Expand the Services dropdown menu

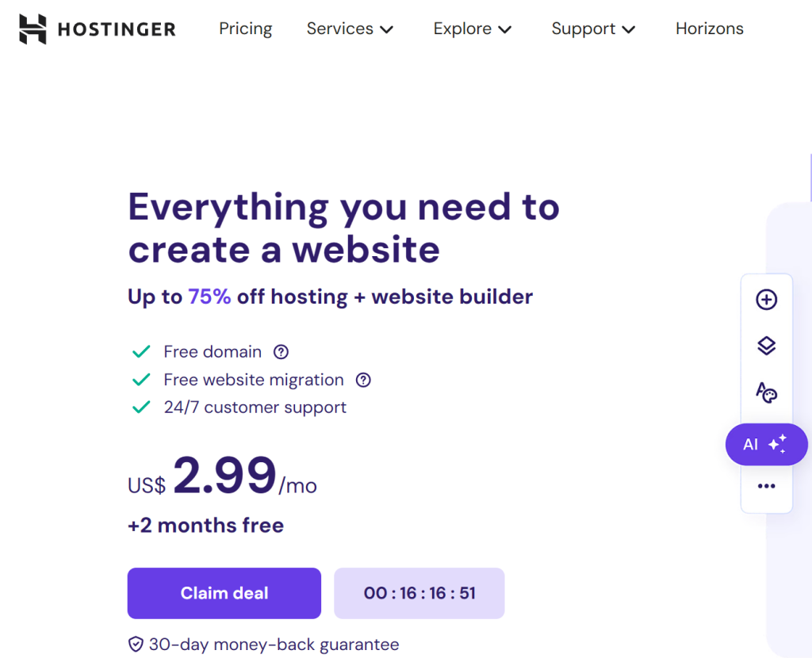350,29
